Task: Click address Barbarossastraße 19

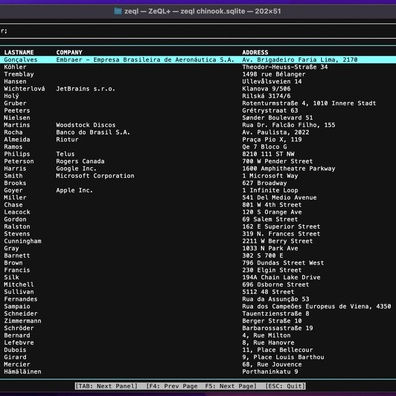Action: click(277, 329)
